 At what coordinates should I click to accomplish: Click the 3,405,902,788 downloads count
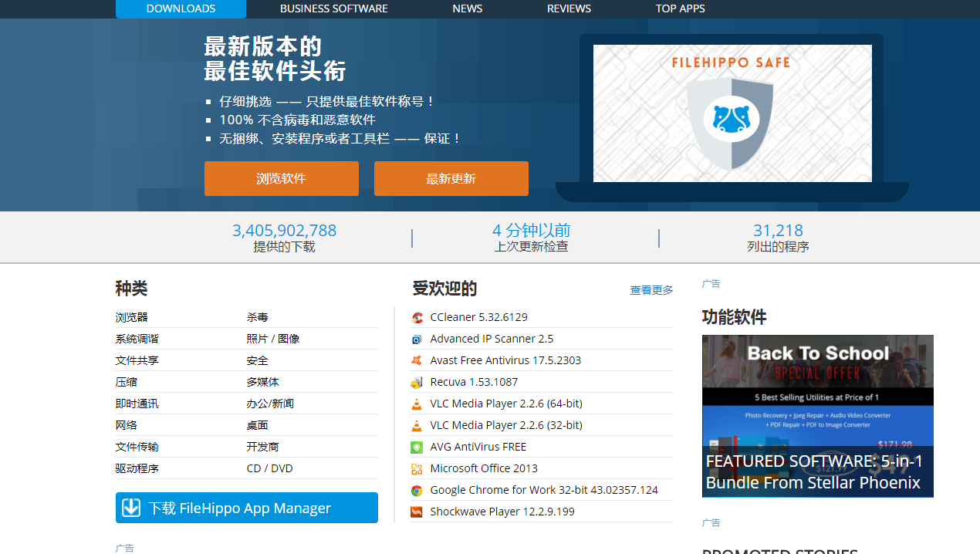[x=284, y=231]
